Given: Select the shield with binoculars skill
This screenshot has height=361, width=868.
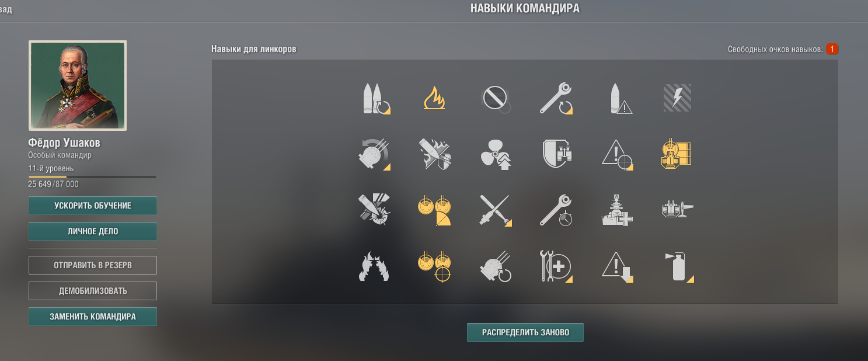Looking at the screenshot, I should click(556, 154).
